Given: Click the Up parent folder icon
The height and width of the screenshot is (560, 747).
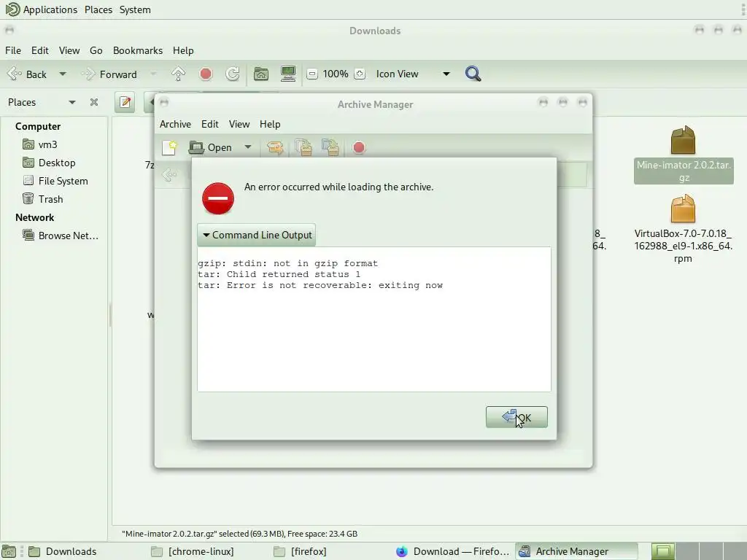Looking at the screenshot, I should [178, 74].
